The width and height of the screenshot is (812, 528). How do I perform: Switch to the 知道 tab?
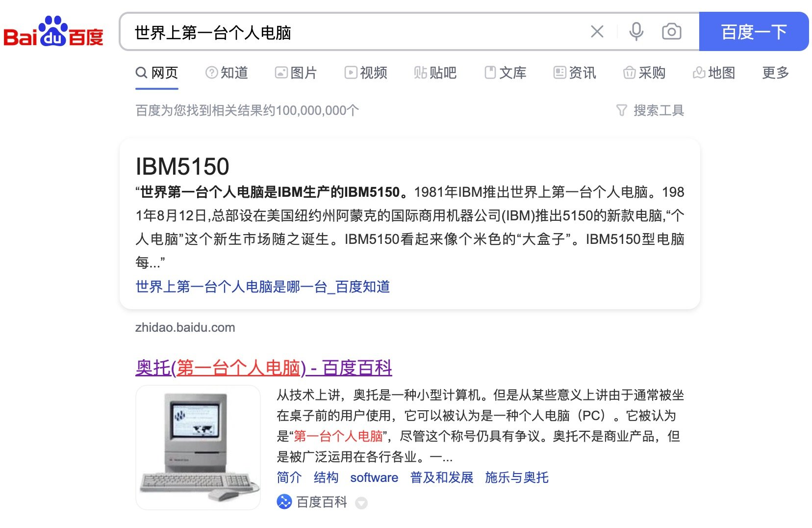[x=227, y=73]
